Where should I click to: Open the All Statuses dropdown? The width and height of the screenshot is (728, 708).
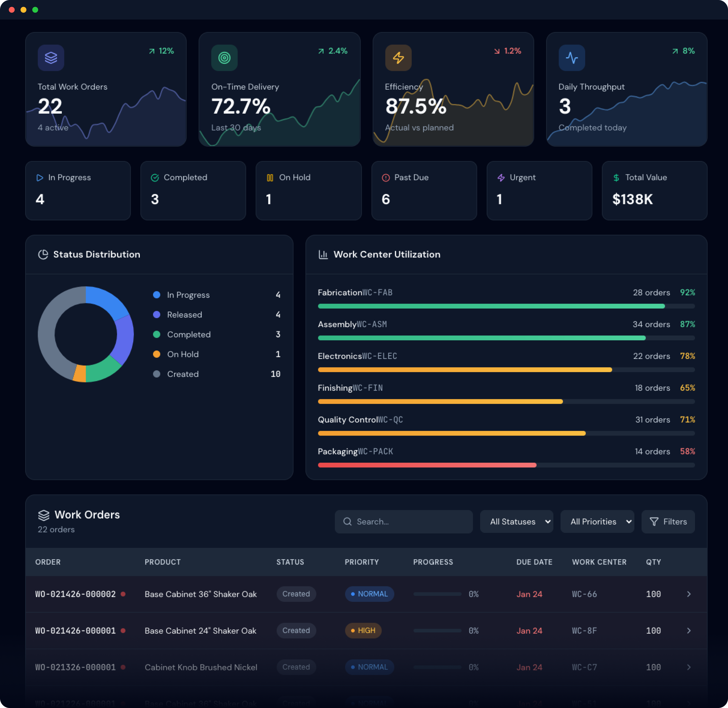tap(516, 521)
